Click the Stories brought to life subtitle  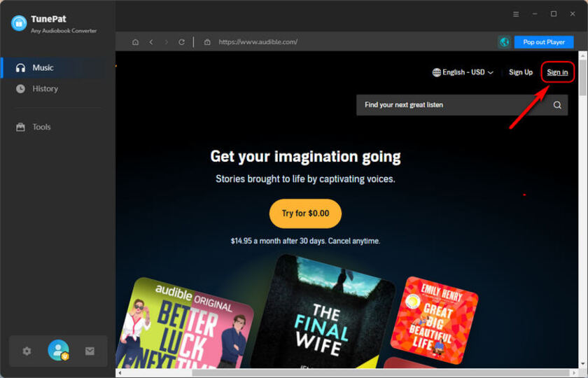coord(305,179)
